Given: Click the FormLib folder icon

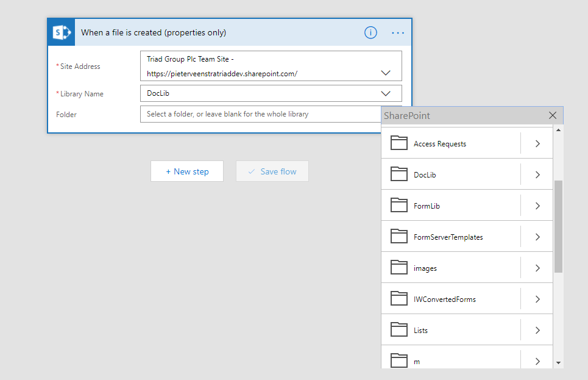Looking at the screenshot, I should click(x=398, y=205).
